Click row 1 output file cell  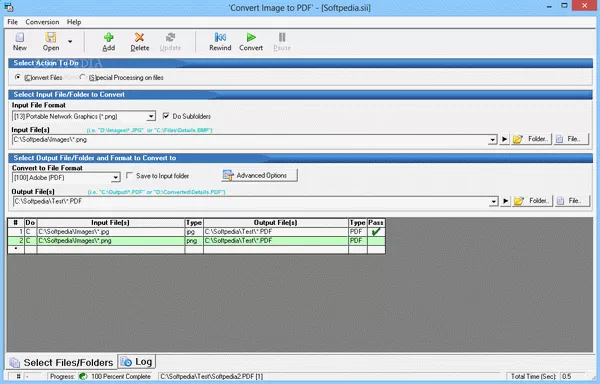click(x=276, y=232)
